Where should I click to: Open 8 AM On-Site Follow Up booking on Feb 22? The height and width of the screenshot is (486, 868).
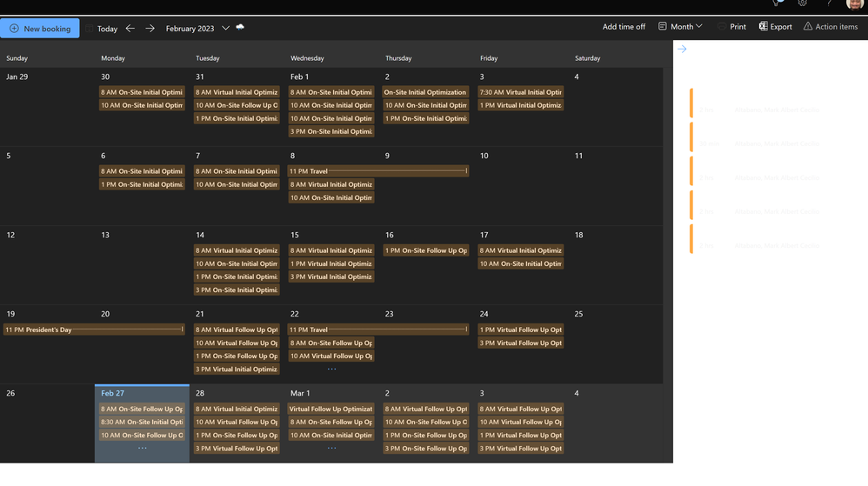click(x=331, y=343)
